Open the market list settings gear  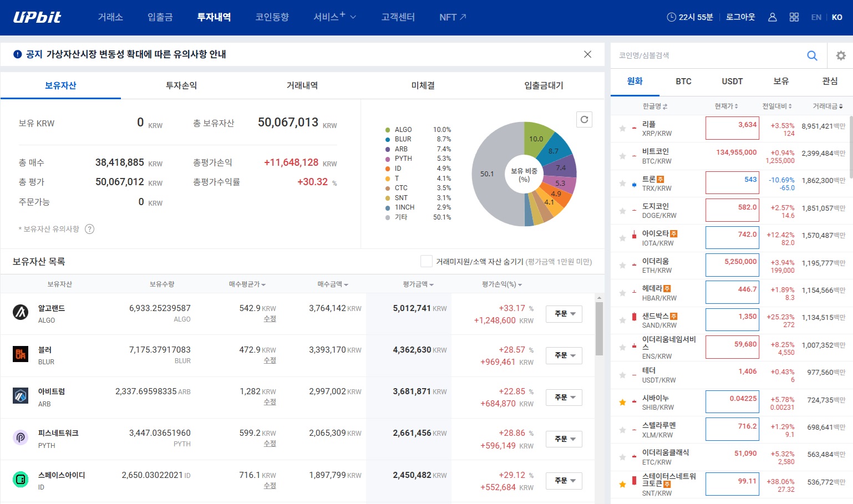coord(841,55)
